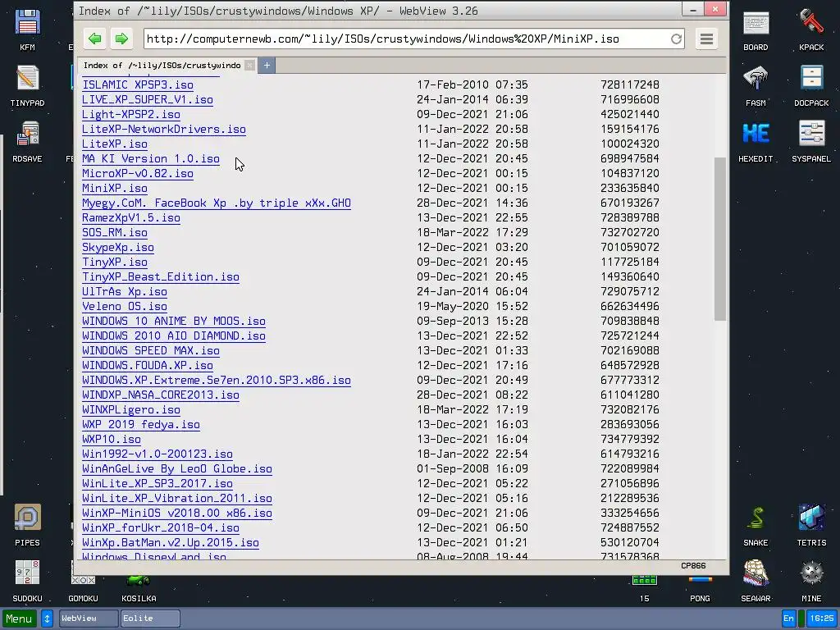Click the taskbar up-down arrow toggle
Image resolution: width=840 pixels, height=630 pixels.
coord(47,619)
